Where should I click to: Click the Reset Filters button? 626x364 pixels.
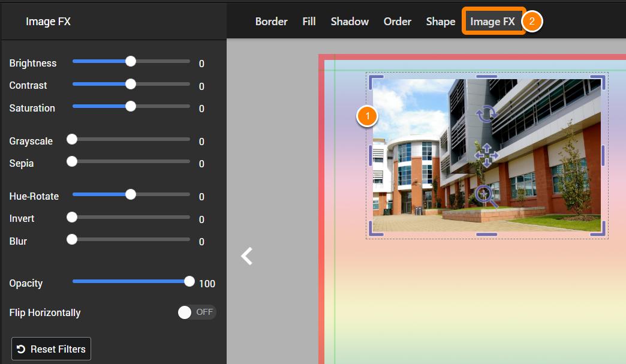[51, 349]
